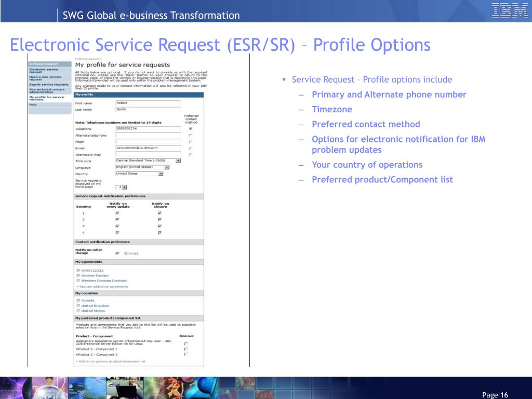
Task: Check Remove for WebSphere Application Server product
Action: click(186, 344)
